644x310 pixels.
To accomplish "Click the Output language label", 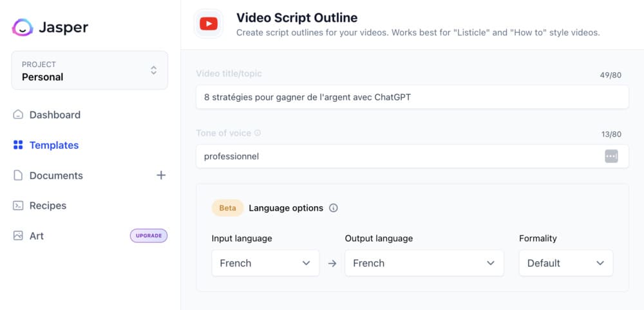I will pyautogui.click(x=379, y=238).
